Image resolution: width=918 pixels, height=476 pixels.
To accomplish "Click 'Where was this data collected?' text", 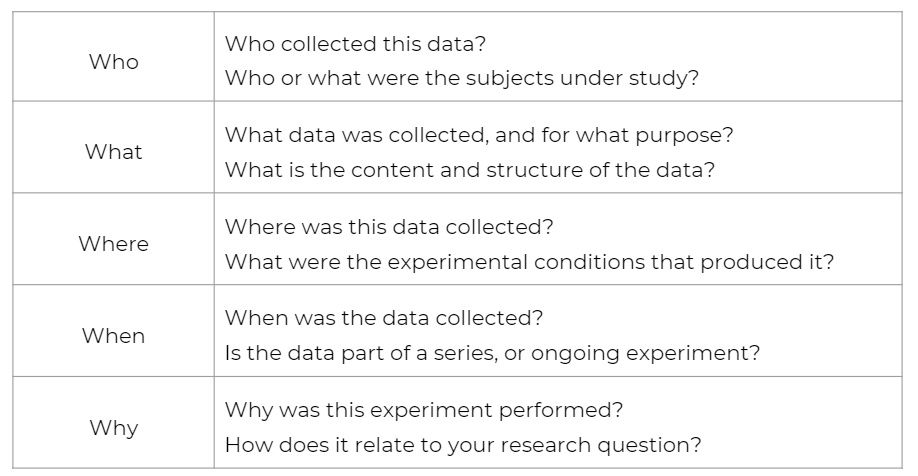I will tap(389, 227).
